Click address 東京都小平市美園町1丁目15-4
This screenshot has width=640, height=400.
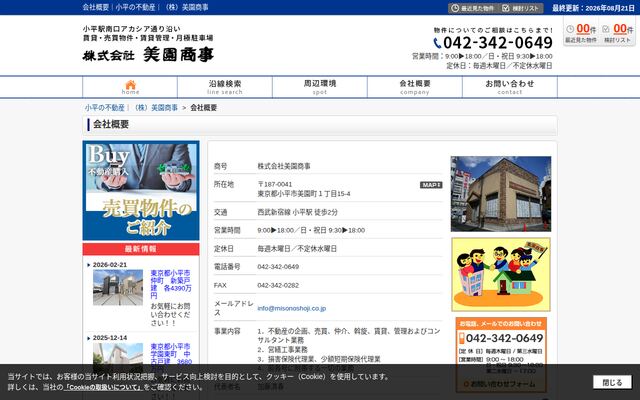click(304, 193)
